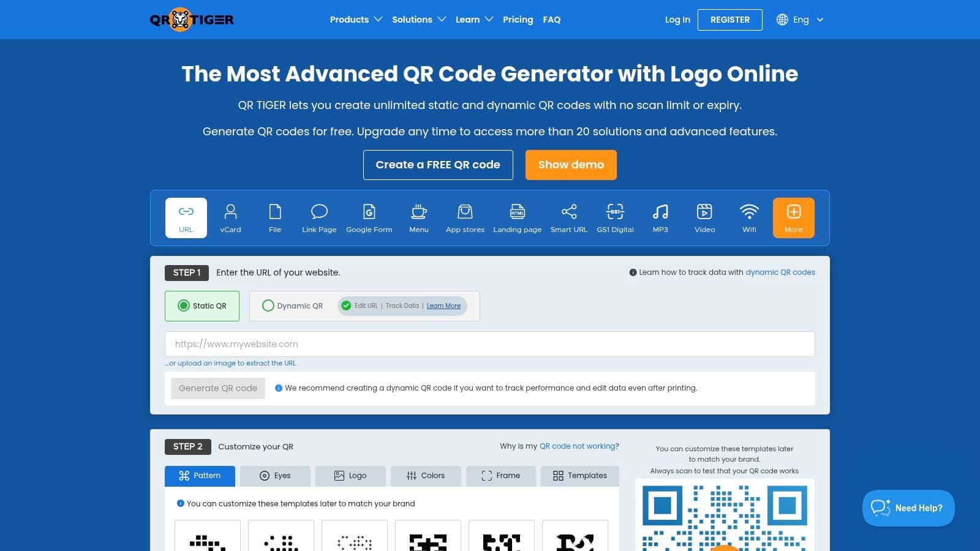This screenshot has height=551, width=980.
Task: Switch to the Colors customization tab
Action: click(426, 476)
